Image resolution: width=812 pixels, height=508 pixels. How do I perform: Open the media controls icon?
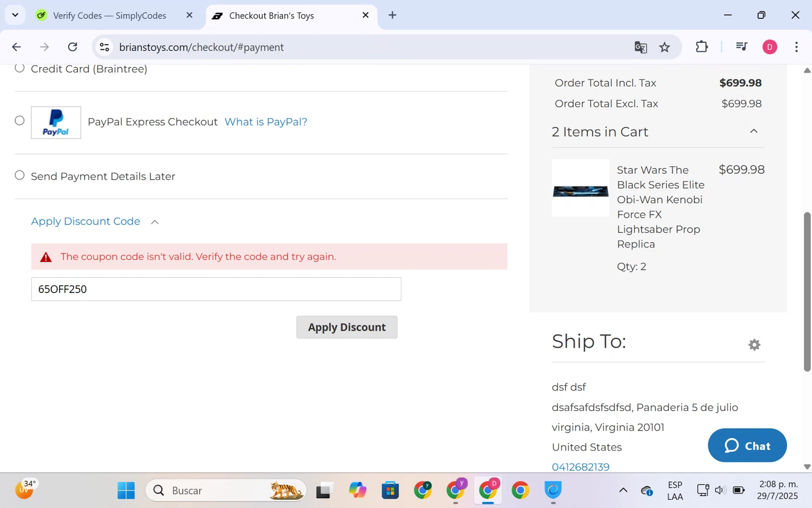pyautogui.click(x=742, y=47)
